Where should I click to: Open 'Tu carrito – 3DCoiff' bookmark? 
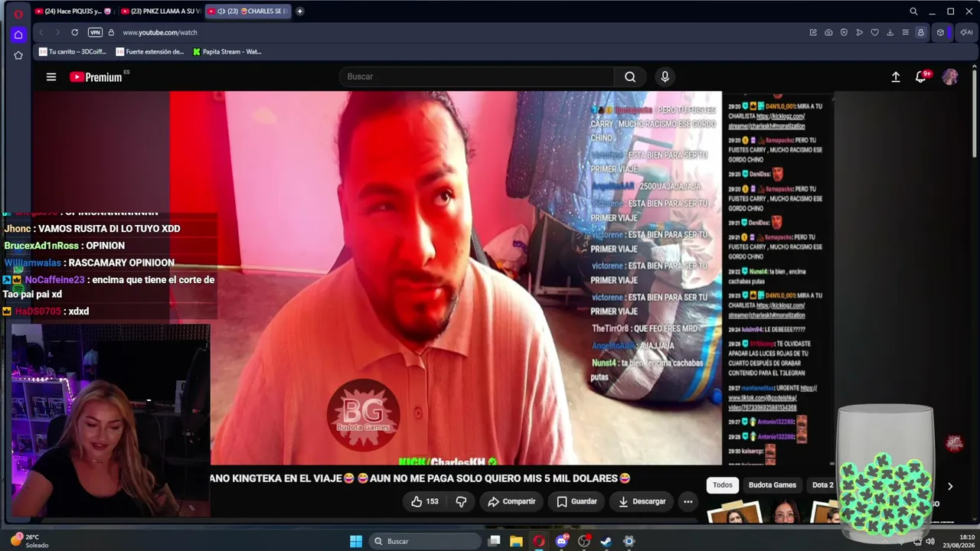[x=72, y=52]
